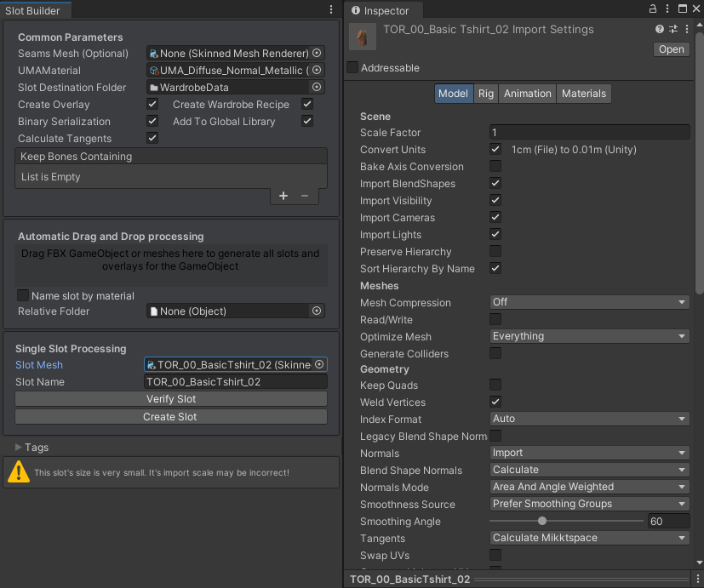Open import settings help icon
This screenshot has height=588, width=704.
(660, 29)
